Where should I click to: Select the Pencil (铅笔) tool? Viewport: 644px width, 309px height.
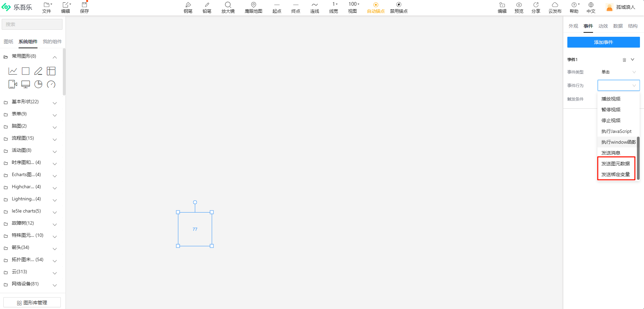[207, 7]
